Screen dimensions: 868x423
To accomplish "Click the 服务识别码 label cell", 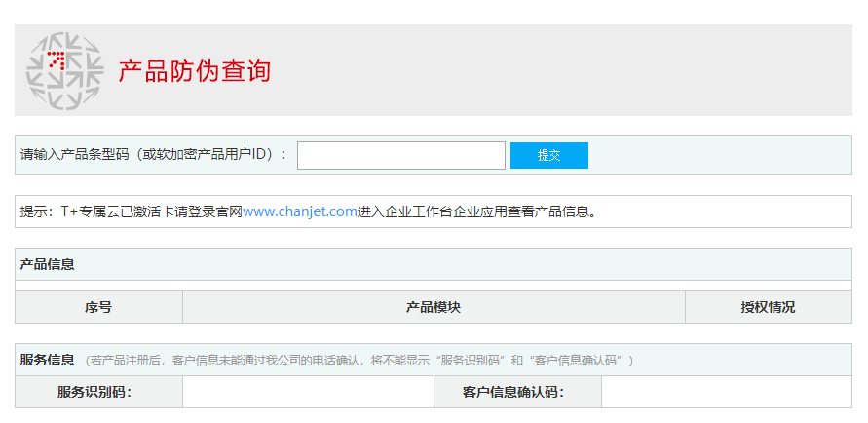I will coord(98,392).
